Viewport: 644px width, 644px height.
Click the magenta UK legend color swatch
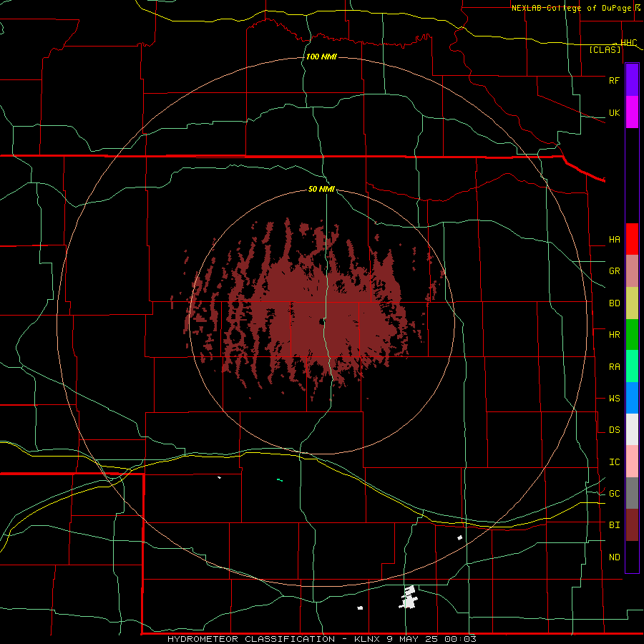click(632, 112)
